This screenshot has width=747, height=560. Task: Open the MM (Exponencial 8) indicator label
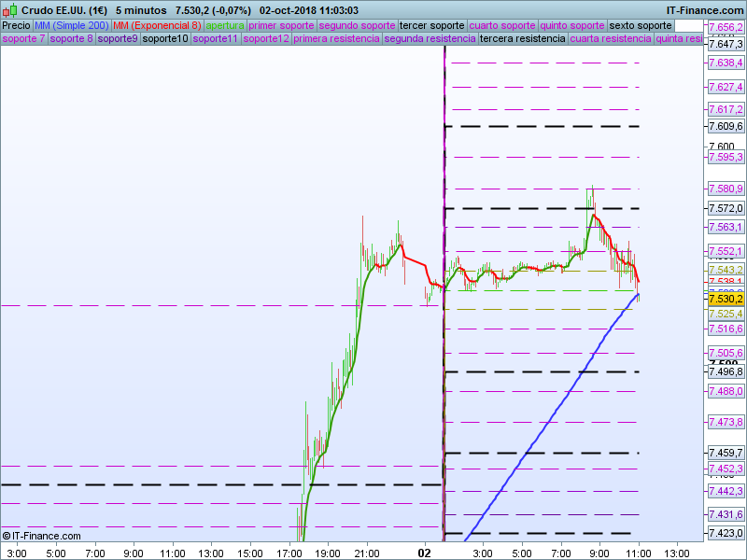[x=157, y=26]
